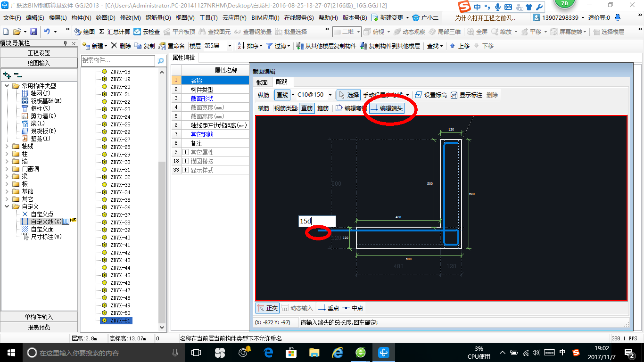Screen dimensions: 644x362
Task: Click 编辑弯钩 edit hook tool
Action: pos(351,108)
